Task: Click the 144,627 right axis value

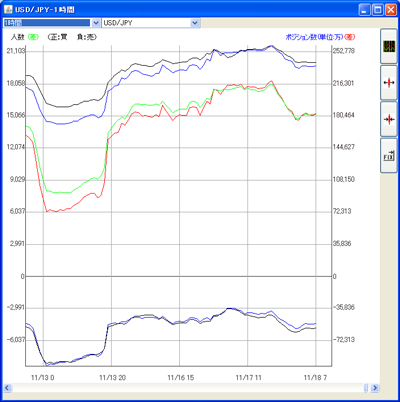Action: (344, 147)
